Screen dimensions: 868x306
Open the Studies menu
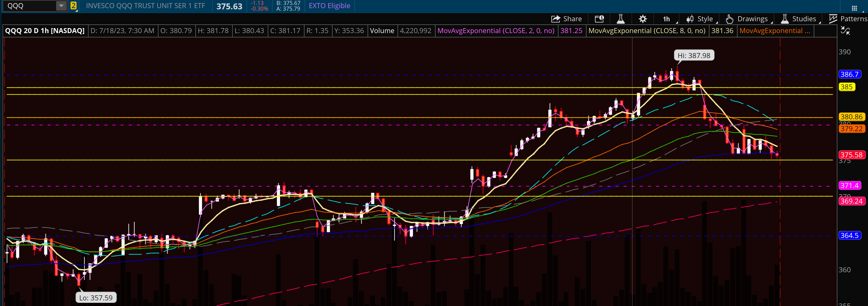(804, 18)
